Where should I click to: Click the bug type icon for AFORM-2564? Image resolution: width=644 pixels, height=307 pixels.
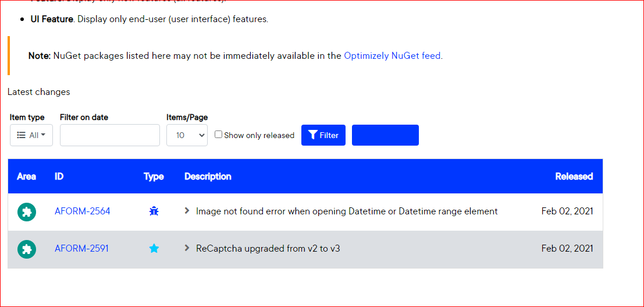(154, 211)
